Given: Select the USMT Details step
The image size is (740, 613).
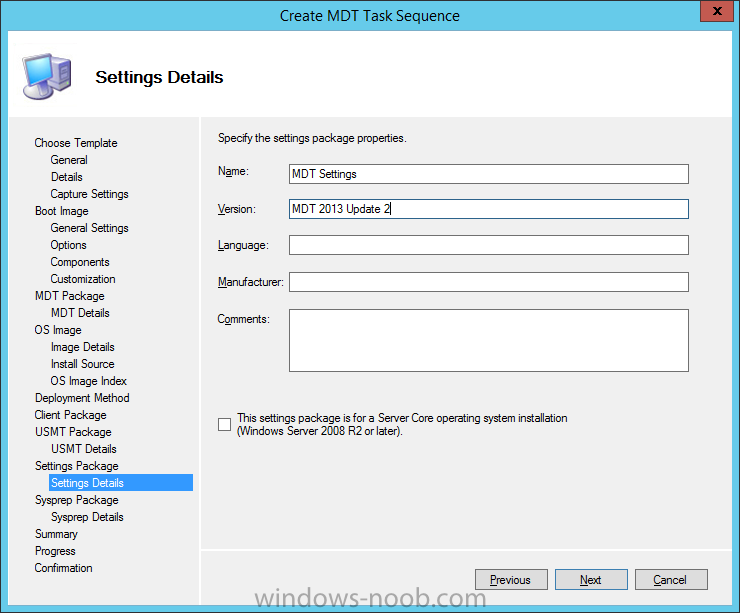Looking at the screenshot, I should [x=84, y=449].
